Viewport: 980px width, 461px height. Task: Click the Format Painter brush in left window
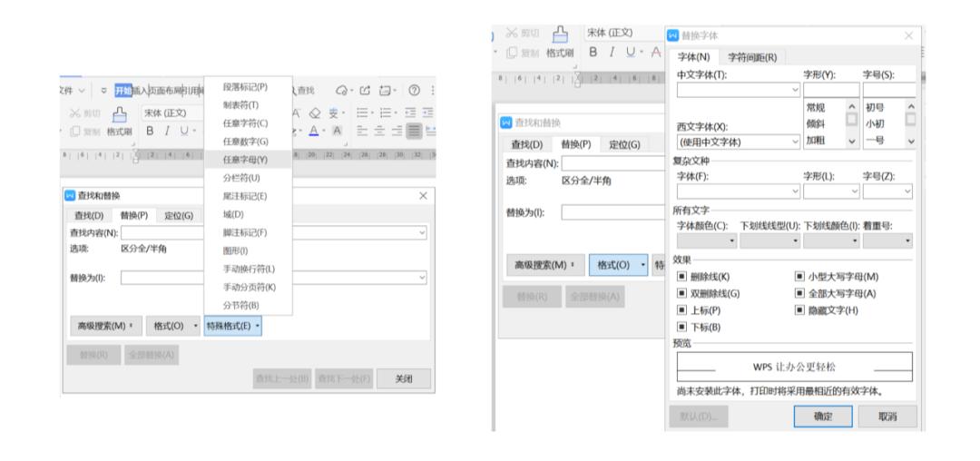[120, 115]
